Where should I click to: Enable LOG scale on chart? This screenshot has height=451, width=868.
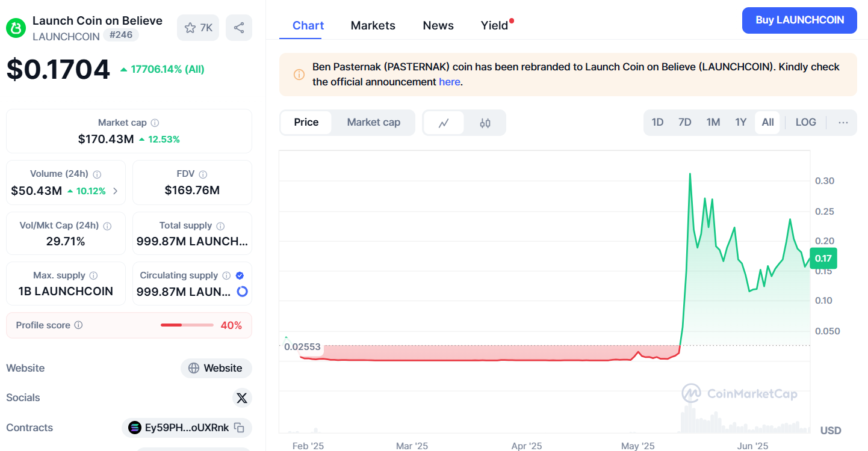click(x=805, y=123)
